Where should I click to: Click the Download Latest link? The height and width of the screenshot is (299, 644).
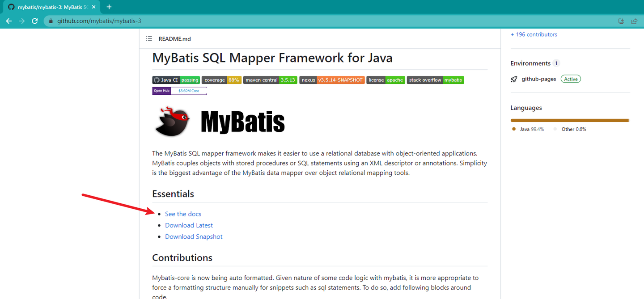pyautogui.click(x=189, y=225)
